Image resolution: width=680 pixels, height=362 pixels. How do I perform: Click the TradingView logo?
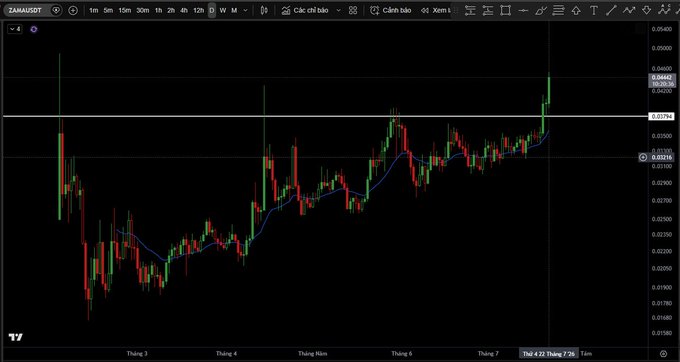[x=16, y=337]
